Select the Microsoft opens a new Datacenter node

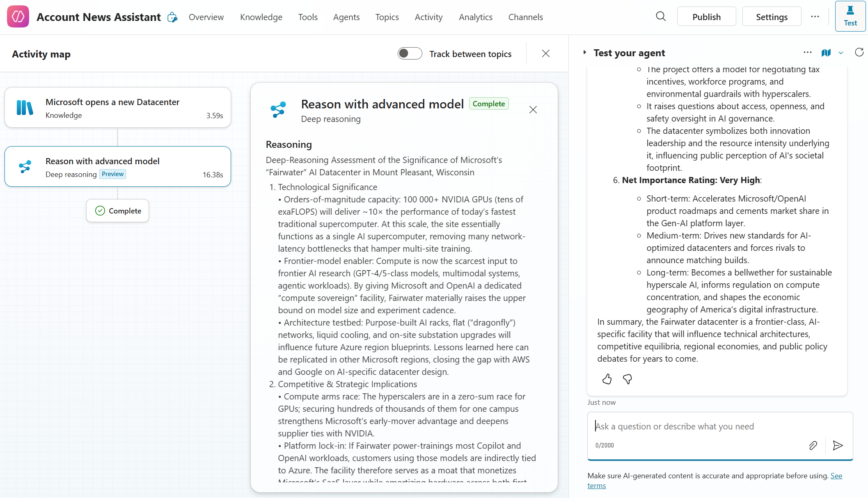(118, 108)
